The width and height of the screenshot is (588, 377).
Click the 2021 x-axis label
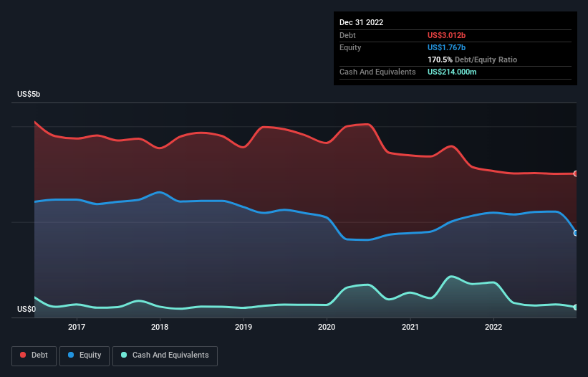(x=410, y=327)
